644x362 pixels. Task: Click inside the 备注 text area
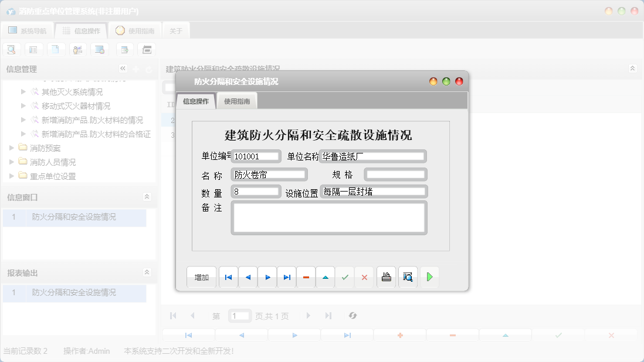tap(328, 217)
